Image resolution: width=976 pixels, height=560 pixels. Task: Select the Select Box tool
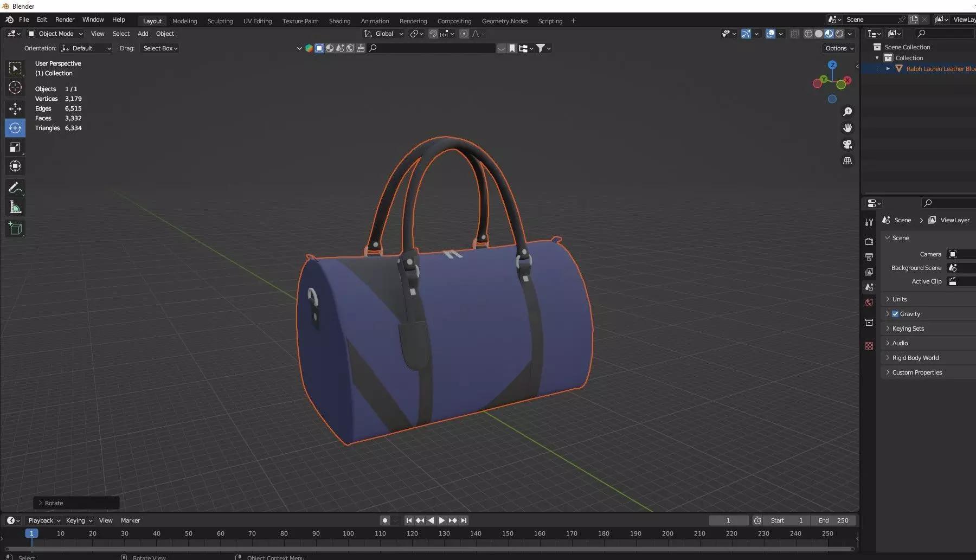15,68
